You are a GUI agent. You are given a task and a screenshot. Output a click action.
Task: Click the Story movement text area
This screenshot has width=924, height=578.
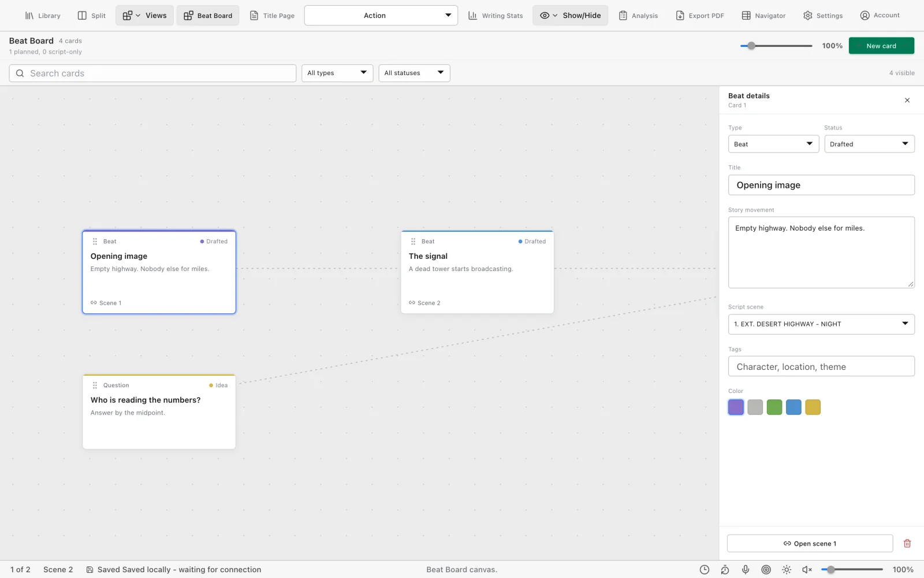(821, 253)
